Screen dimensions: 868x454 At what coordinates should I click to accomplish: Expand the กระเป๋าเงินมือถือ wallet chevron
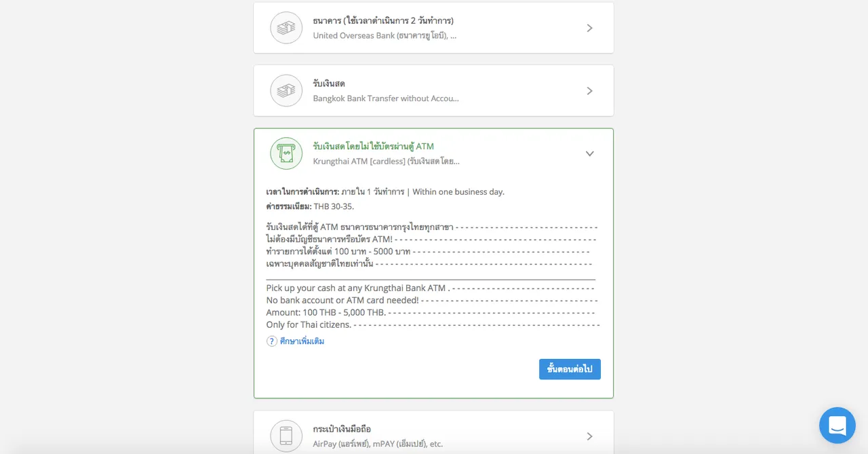coord(589,436)
